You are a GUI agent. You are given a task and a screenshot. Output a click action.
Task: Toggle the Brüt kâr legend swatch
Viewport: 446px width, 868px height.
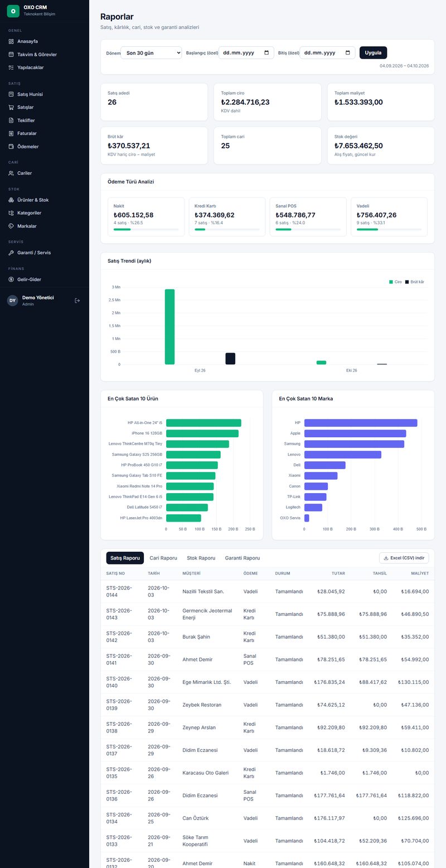click(x=407, y=282)
